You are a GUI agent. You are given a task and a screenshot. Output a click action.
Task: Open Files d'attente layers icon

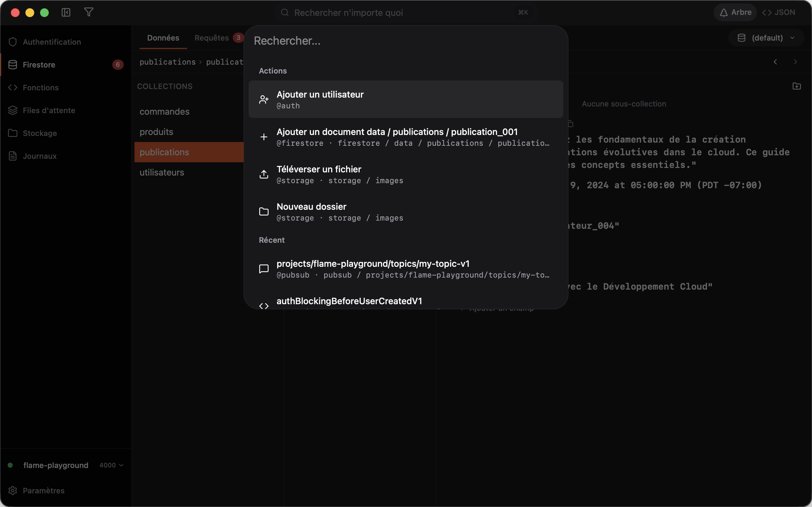click(13, 110)
